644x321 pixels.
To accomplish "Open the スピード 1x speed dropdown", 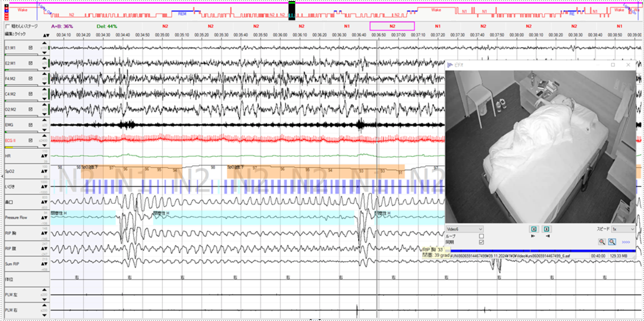I will (x=623, y=229).
